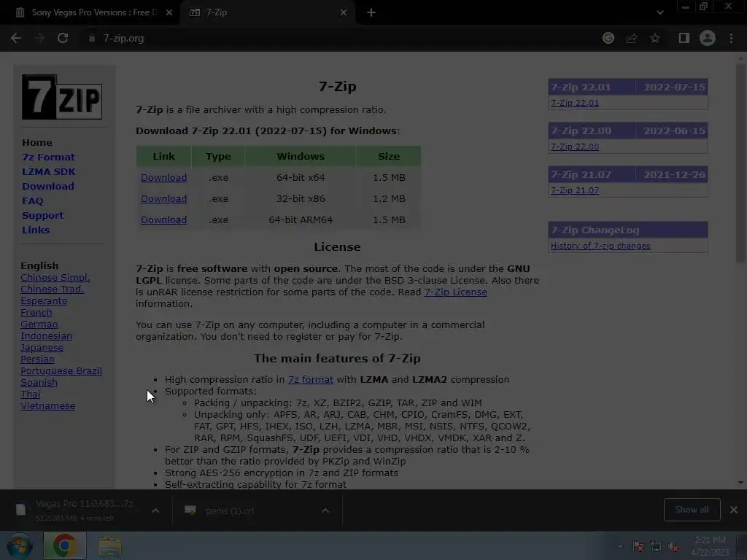Switch language to Portuguese Brazil

tap(61, 371)
